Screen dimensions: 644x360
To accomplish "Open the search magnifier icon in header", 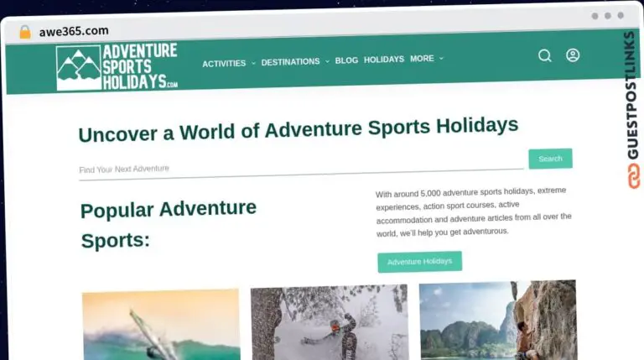I will [544, 55].
